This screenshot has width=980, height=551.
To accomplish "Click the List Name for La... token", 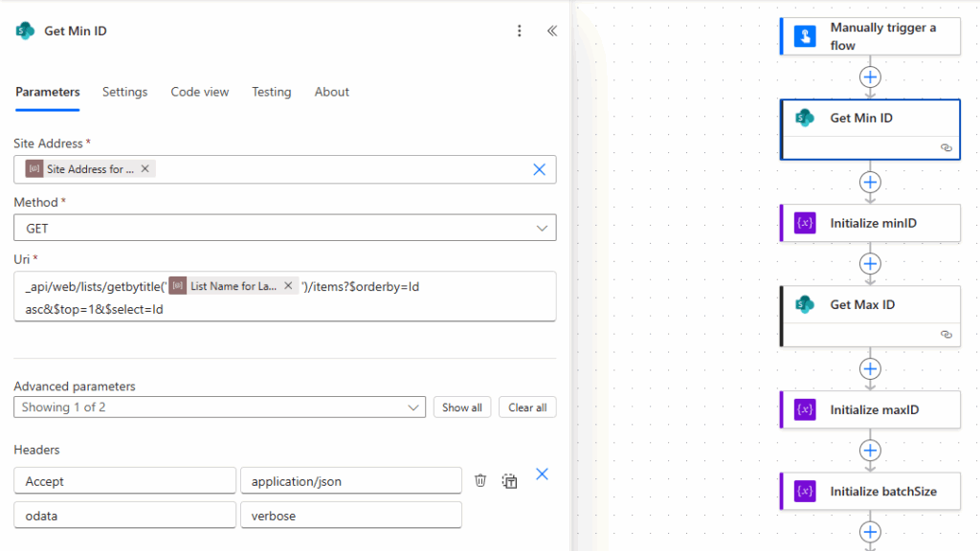I will pos(234,285).
